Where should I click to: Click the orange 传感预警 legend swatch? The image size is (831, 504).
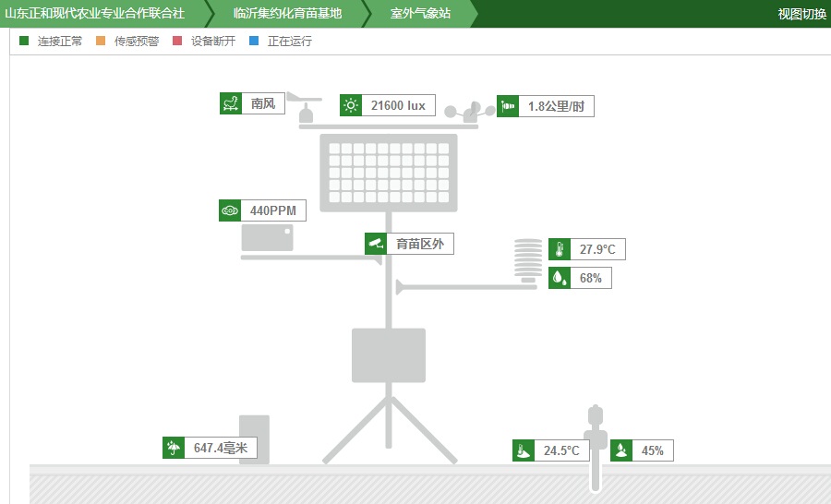click(101, 41)
